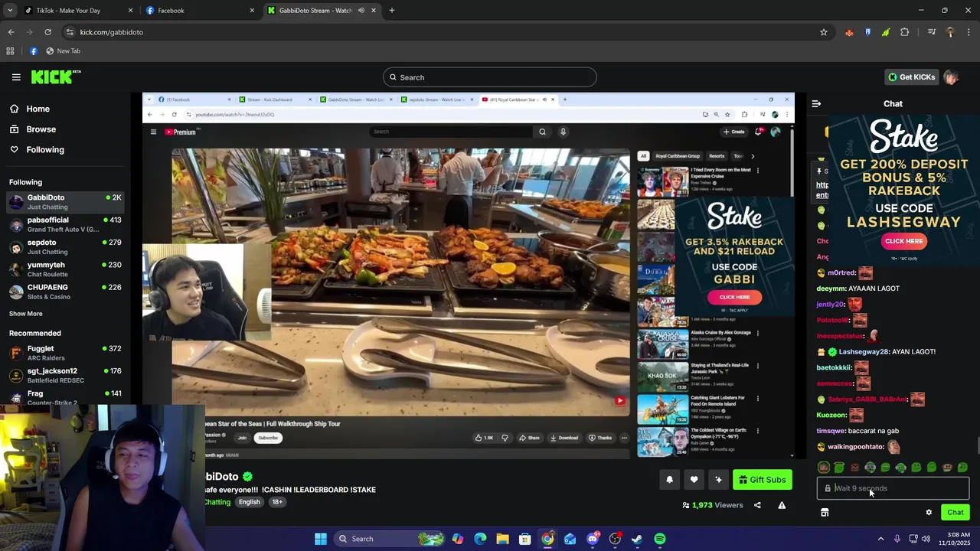This screenshot has width=980, height=551.
Task: Click the 18+ stream tag
Action: pyautogui.click(x=277, y=502)
